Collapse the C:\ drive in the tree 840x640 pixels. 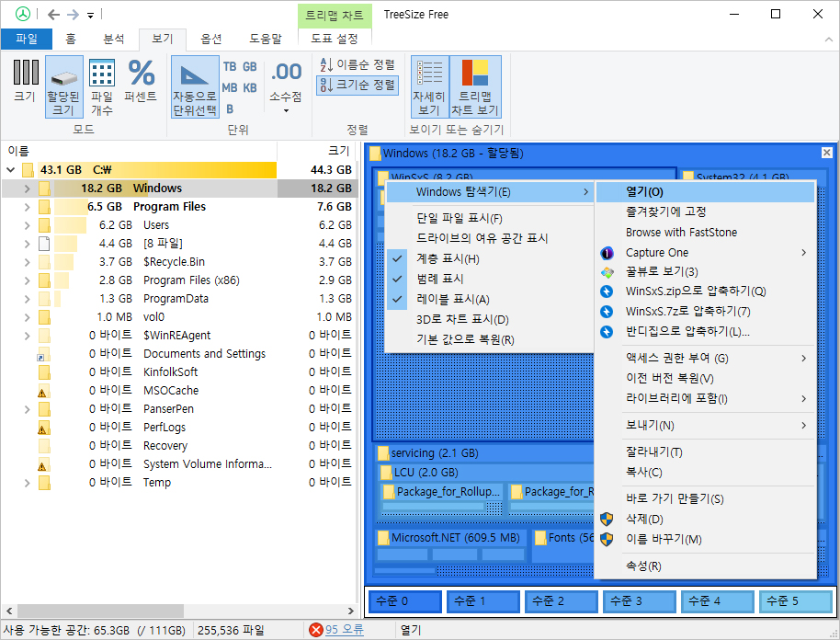pyautogui.click(x=9, y=169)
